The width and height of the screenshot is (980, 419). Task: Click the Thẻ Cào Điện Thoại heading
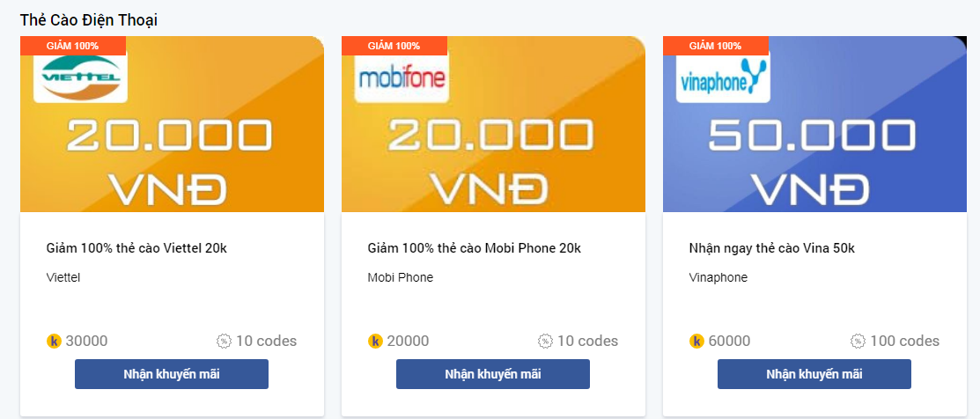[x=89, y=19]
